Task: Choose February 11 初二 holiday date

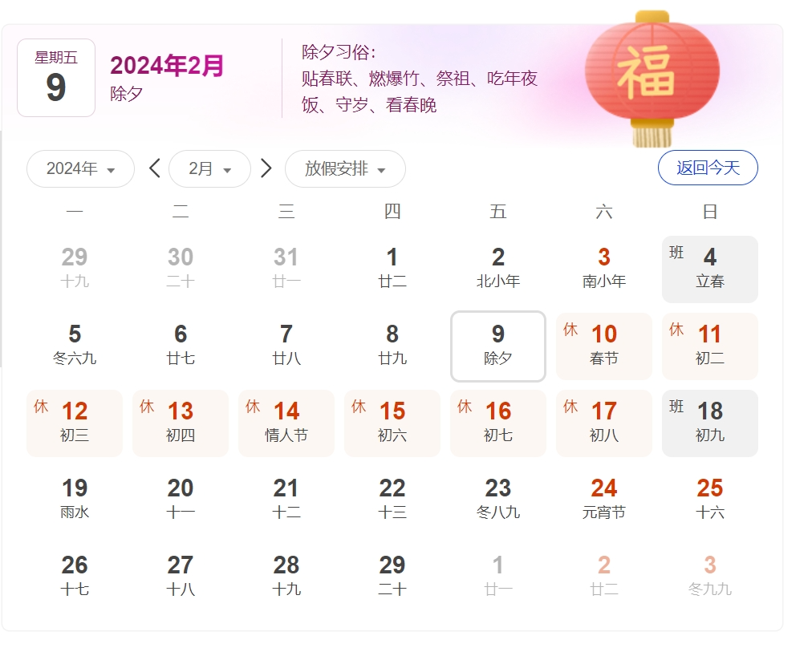Action: tap(710, 346)
